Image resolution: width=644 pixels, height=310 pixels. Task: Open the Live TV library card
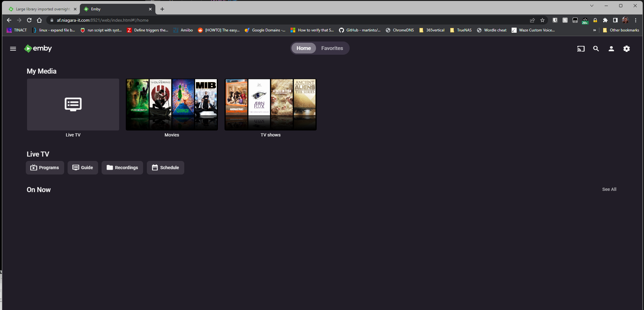pyautogui.click(x=73, y=104)
